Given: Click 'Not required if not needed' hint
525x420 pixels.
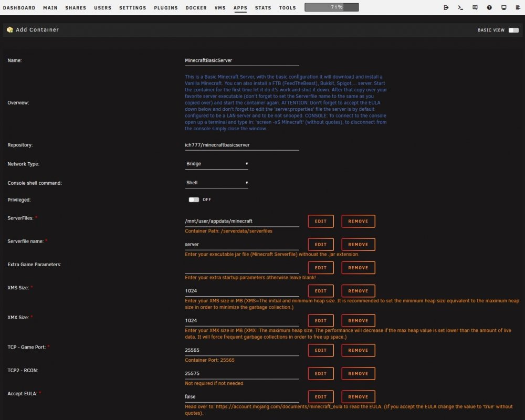Looking at the screenshot, I should (214, 383).
